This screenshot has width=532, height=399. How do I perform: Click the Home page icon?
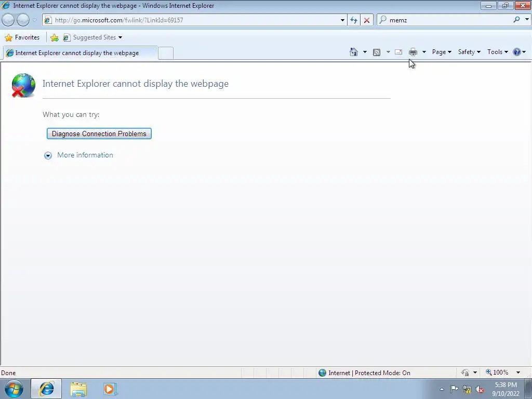(353, 52)
